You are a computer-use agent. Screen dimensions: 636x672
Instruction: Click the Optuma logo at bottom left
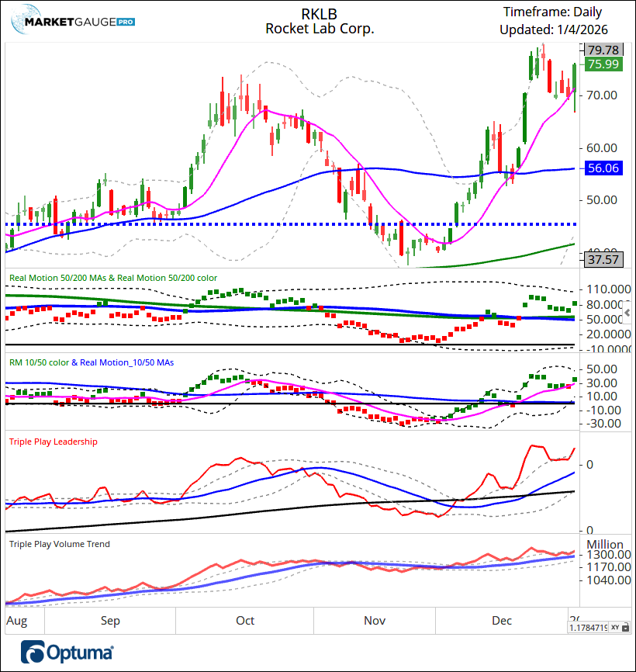(67, 652)
